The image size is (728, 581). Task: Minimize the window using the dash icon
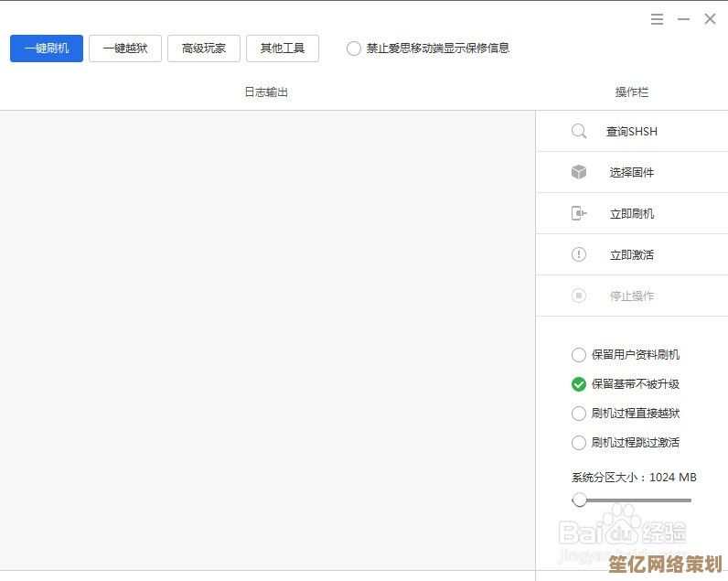pyautogui.click(x=683, y=19)
